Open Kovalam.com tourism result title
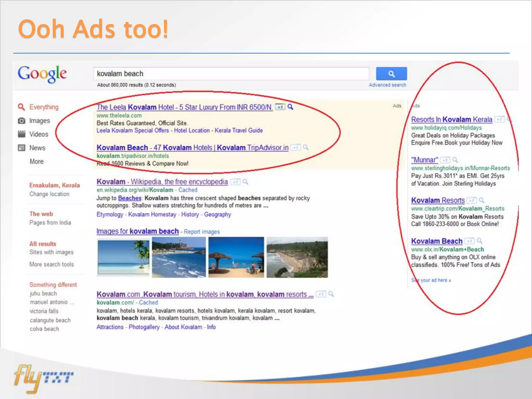Screen dimensions: 532x399 pyautogui.click(x=205, y=294)
